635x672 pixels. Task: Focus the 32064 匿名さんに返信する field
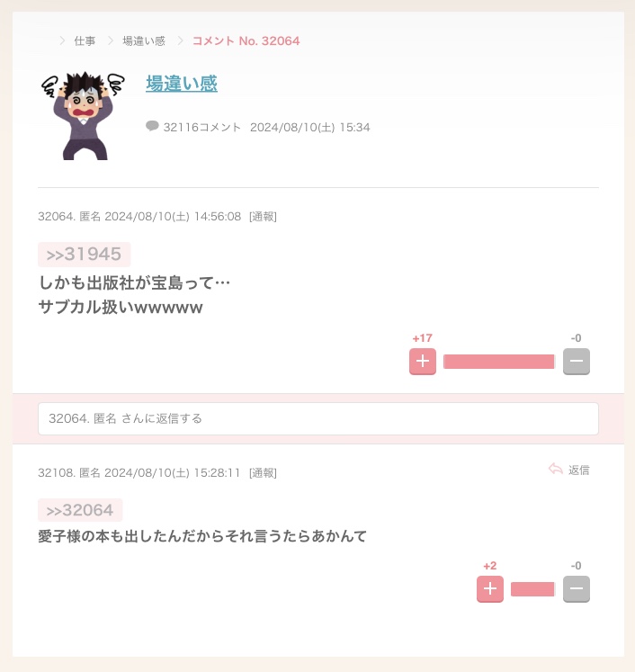318,418
